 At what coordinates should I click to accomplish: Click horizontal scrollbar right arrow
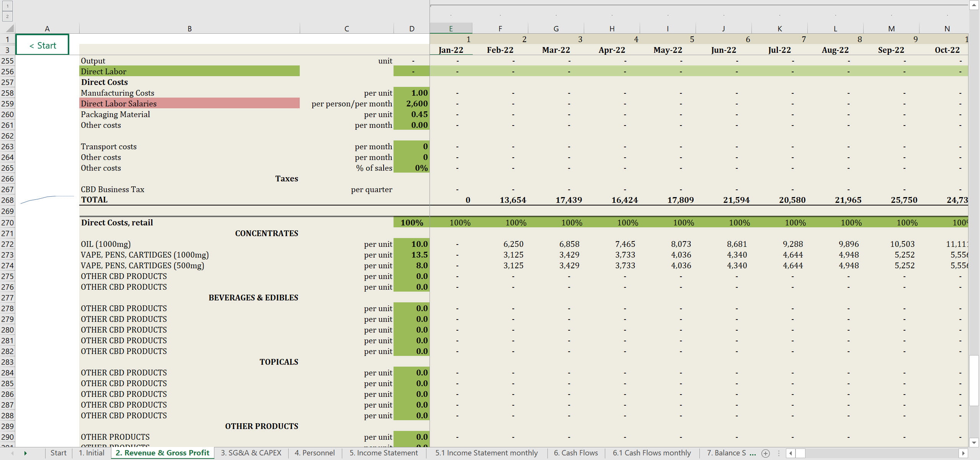tap(963, 453)
